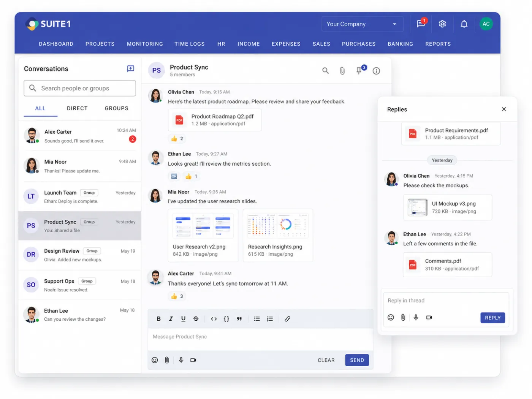Open Comments.pdf attachment in Replies
The width and height of the screenshot is (532, 399).
(x=448, y=265)
